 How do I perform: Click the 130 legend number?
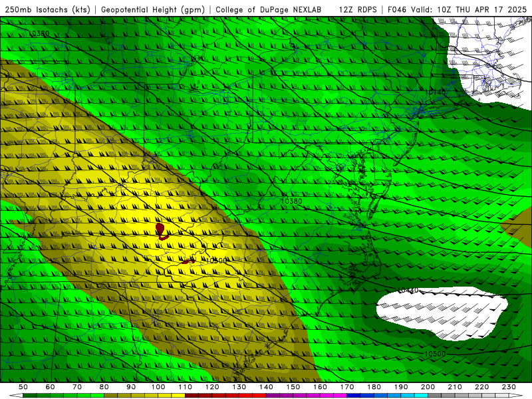239,387
